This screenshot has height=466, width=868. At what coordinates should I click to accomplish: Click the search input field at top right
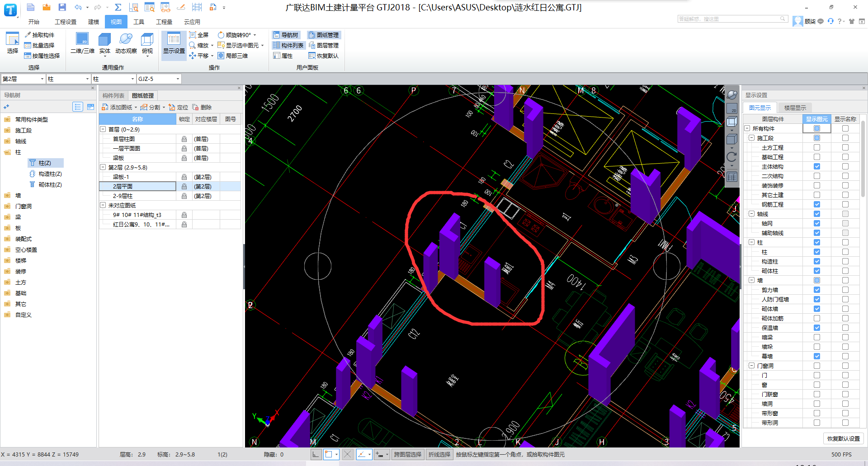(x=732, y=19)
